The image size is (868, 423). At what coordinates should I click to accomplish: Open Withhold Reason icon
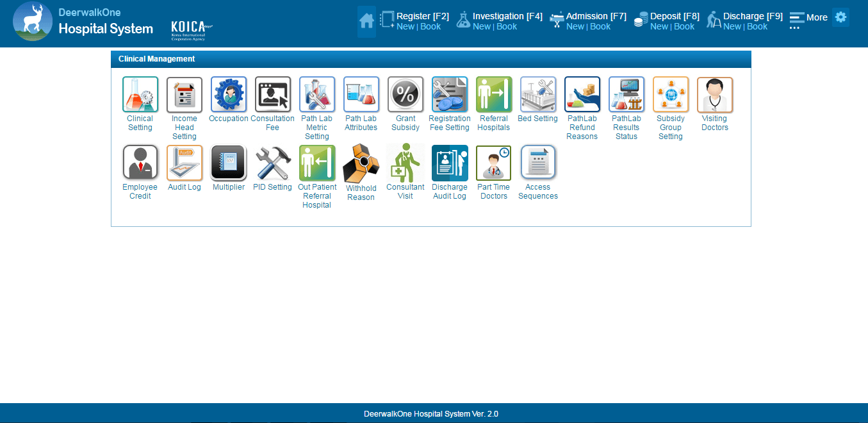pos(361,163)
